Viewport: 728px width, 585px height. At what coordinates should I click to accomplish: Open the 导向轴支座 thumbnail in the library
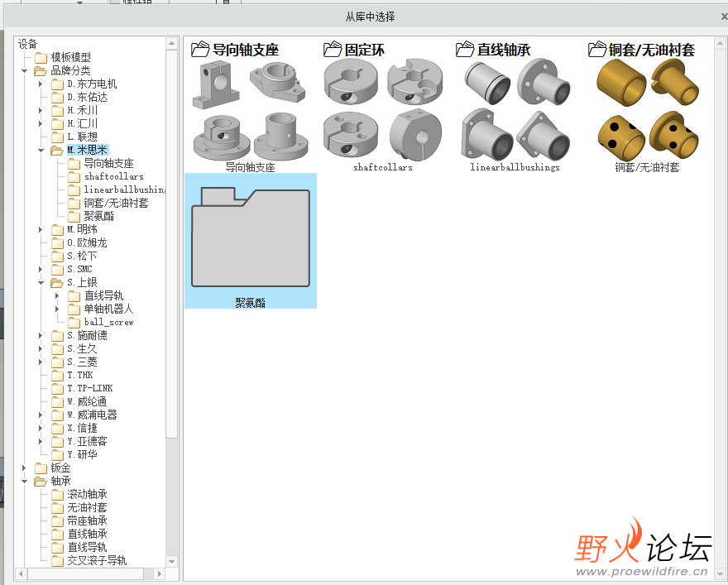click(x=250, y=107)
